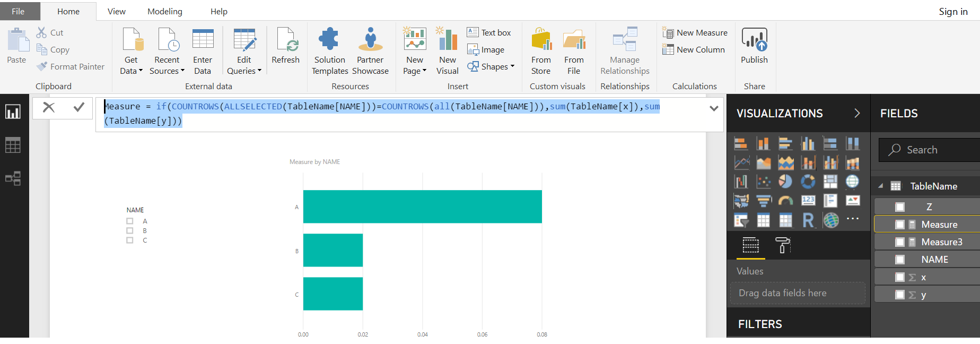
Task: Select the Card (123) visual
Action: (808, 201)
